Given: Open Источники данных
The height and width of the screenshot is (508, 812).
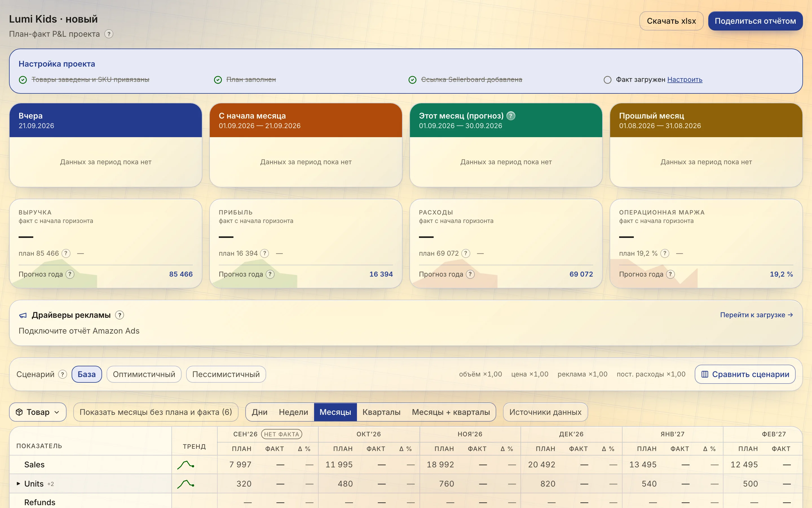Looking at the screenshot, I should coord(545,412).
